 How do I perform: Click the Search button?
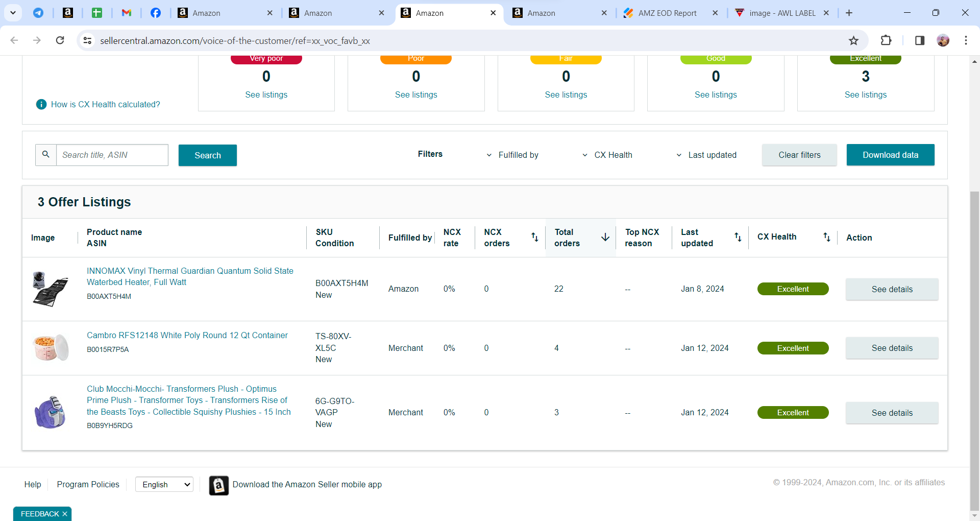tap(208, 155)
